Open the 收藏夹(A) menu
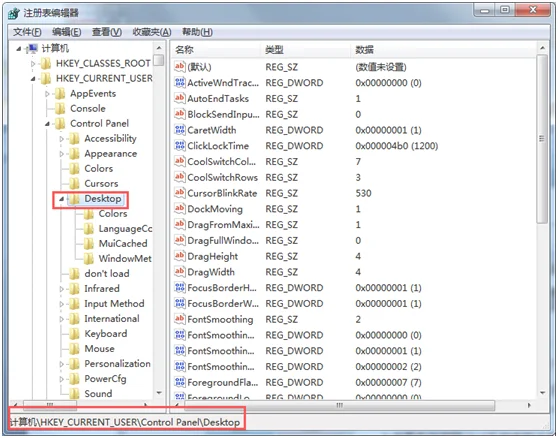Screen dimensions: 558x438 click(152, 32)
